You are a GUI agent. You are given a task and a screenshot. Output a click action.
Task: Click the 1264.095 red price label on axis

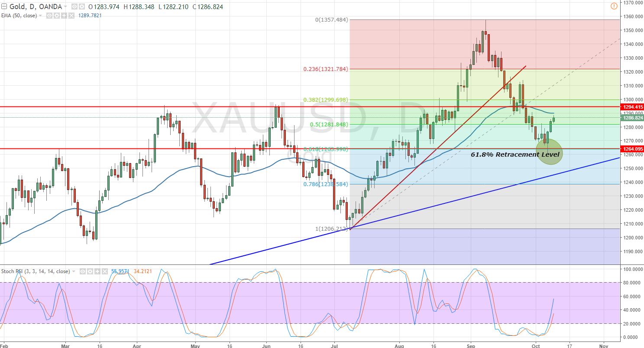(632, 148)
